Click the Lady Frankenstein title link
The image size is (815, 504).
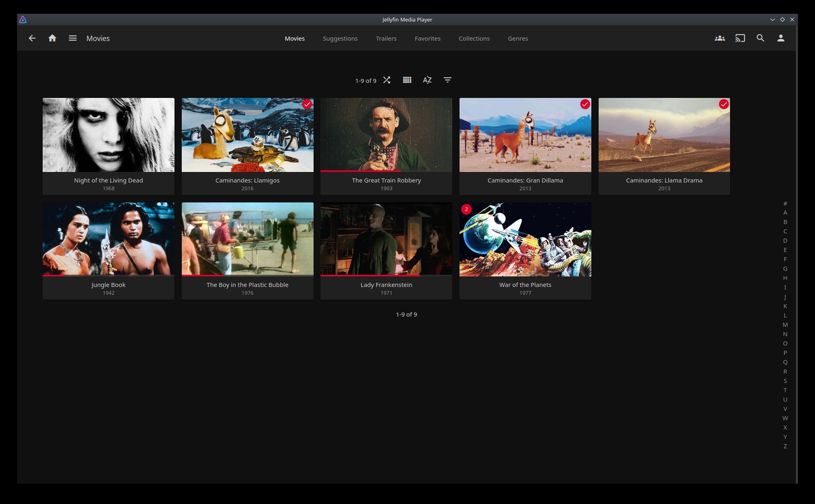coord(386,285)
